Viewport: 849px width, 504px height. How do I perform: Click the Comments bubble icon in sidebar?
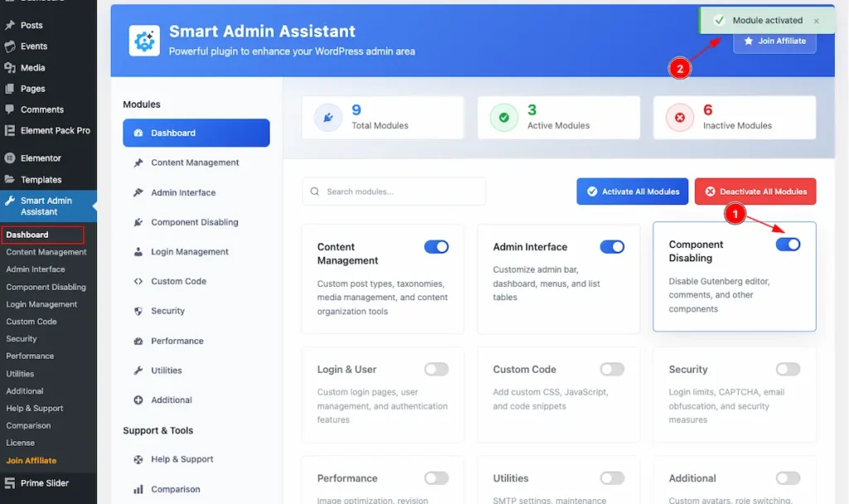coord(10,109)
